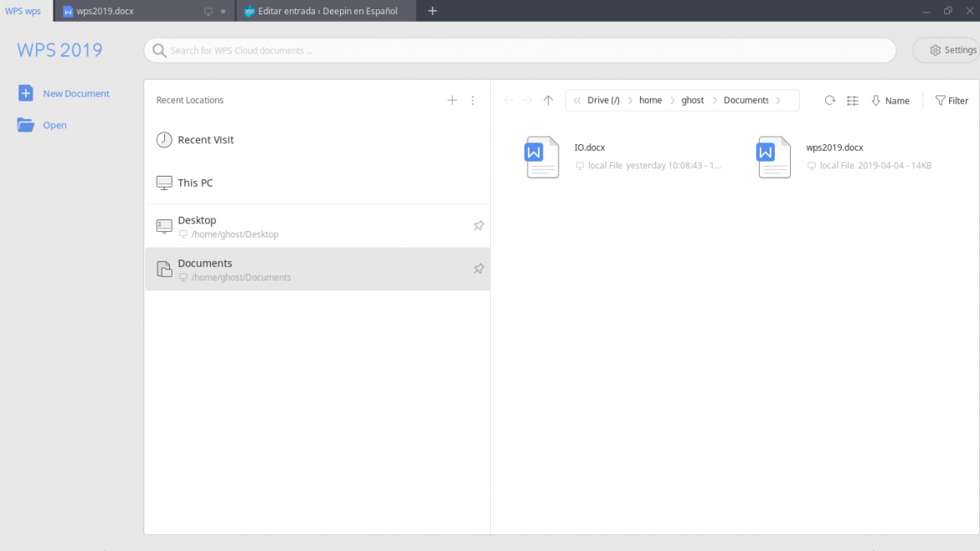
Task: Click the search magnifier icon
Action: pyautogui.click(x=159, y=50)
